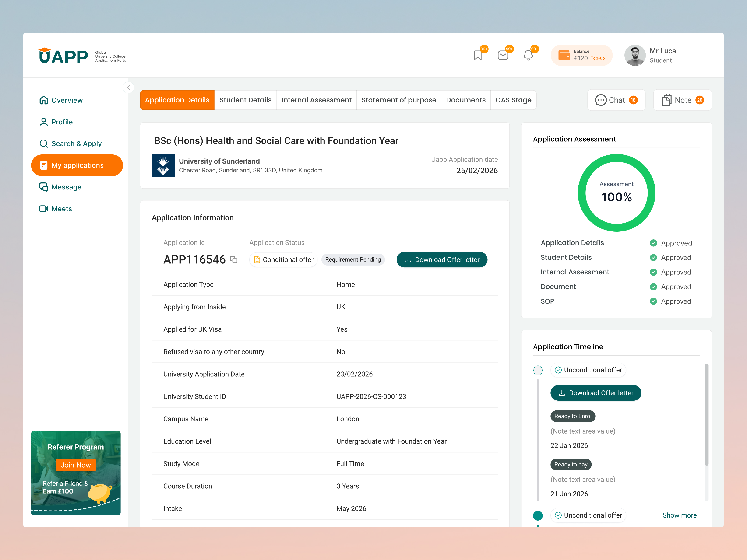
Task: Switch to the Student Details tab
Action: tap(246, 100)
